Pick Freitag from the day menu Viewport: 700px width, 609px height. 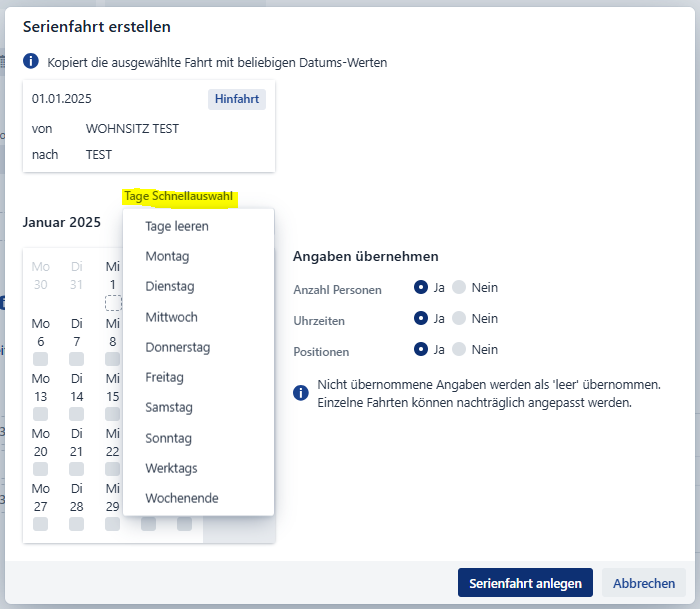(x=165, y=378)
